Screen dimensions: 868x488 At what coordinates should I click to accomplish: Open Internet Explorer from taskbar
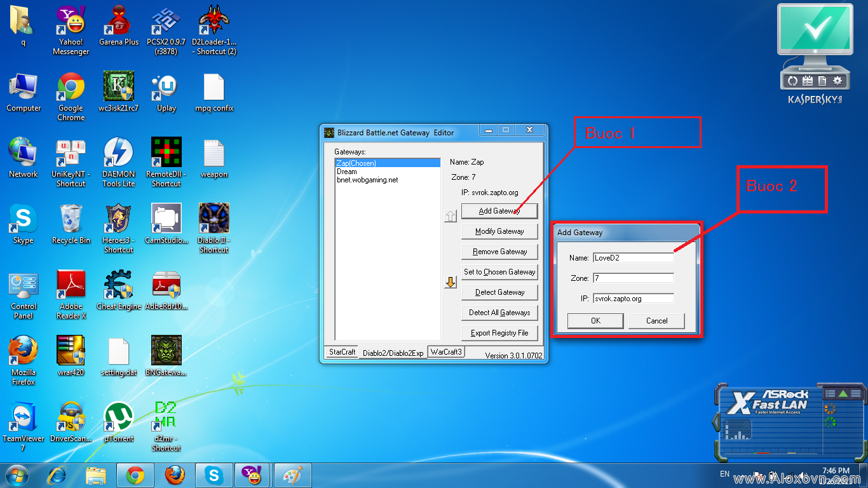(x=57, y=475)
